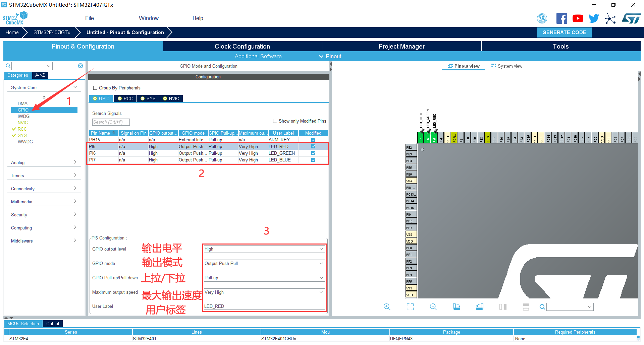Open the GPIO output level dropdown
Image resolution: width=644 pixels, height=345 pixels.
coord(264,249)
